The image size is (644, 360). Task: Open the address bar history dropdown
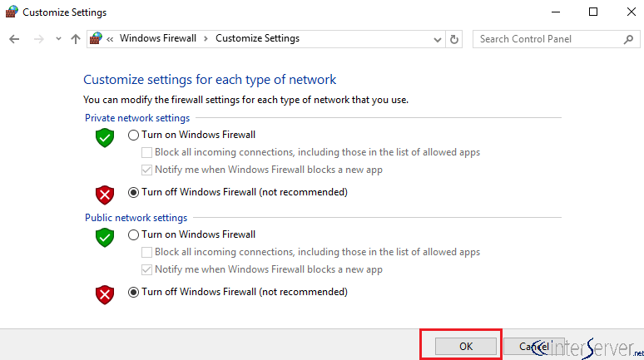tap(438, 39)
